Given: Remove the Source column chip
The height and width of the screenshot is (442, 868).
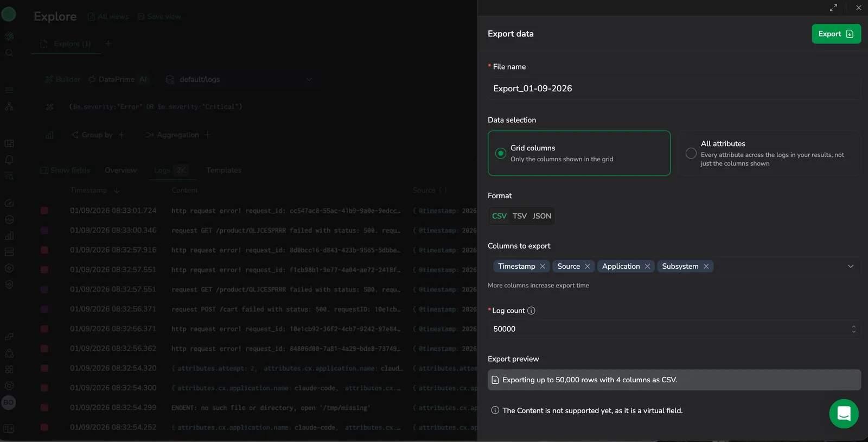Looking at the screenshot, I should click(x=587, y=266).
